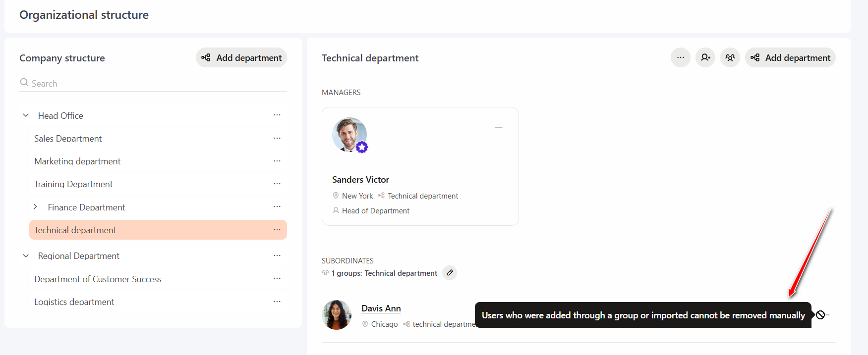
Task: Collapse the Regional Department tree node
Action: tap(26, 255)
